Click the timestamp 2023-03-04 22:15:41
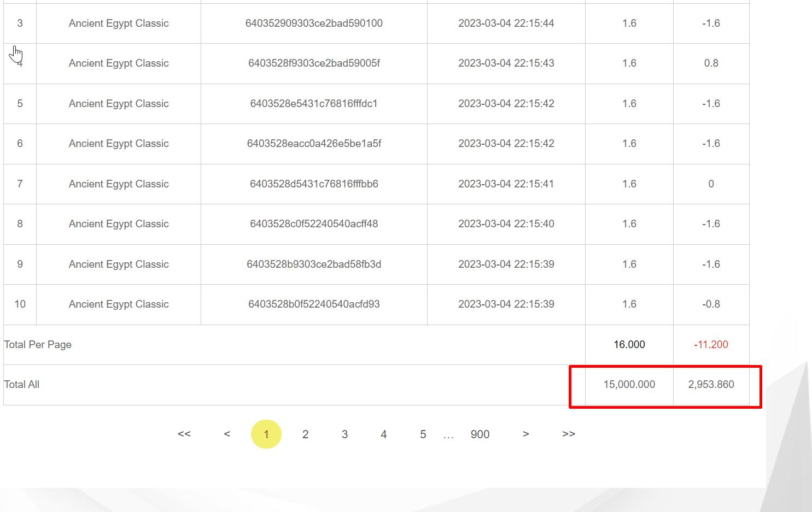812x512 pixels. 506,184
